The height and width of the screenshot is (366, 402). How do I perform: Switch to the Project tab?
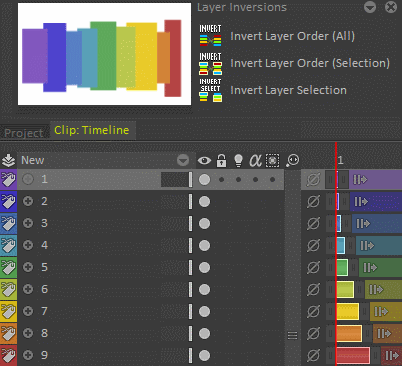(x=23, y=133)
